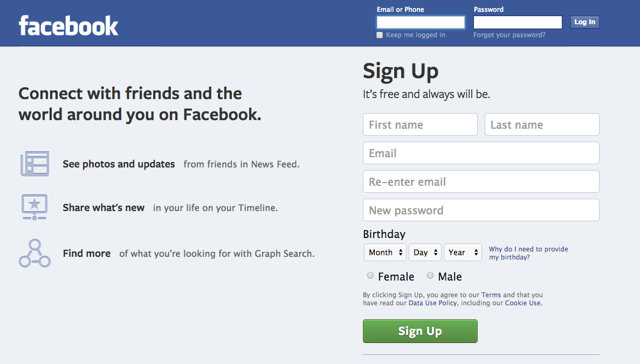Focus the First name field

click(x=420, y=124)
